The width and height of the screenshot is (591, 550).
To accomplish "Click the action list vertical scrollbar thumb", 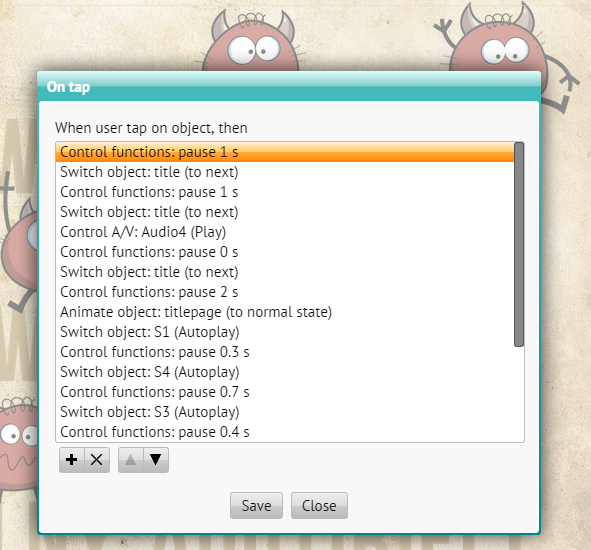I will 519,244.
